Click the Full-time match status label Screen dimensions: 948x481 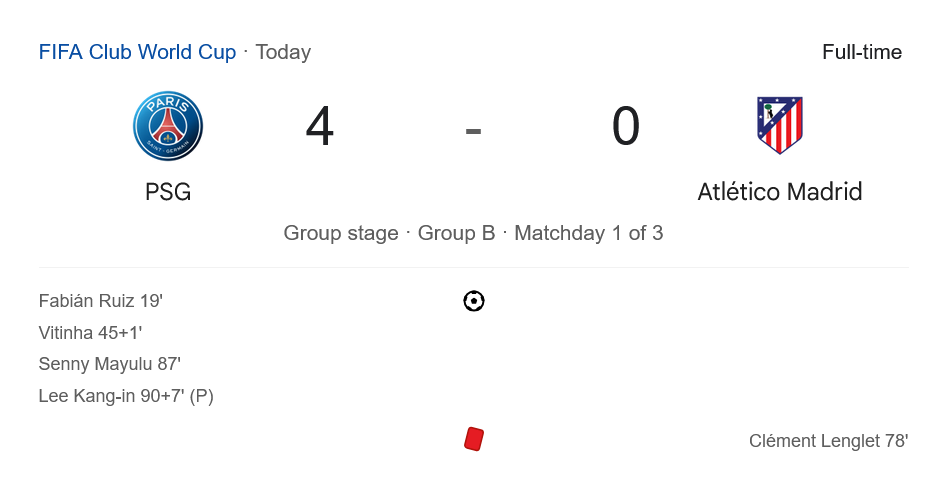point(862,52)
